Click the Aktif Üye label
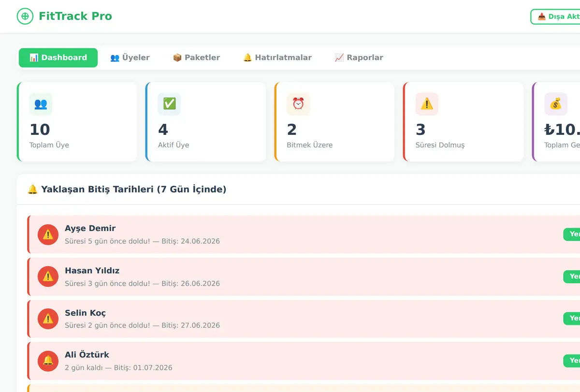Image resolution: width=580 pixels, height=392 pixels. pos(174,145)
